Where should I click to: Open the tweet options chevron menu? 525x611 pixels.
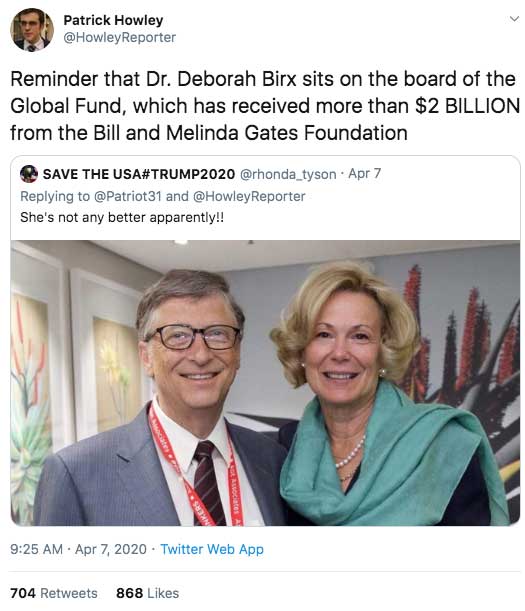[x=514, y=19]
